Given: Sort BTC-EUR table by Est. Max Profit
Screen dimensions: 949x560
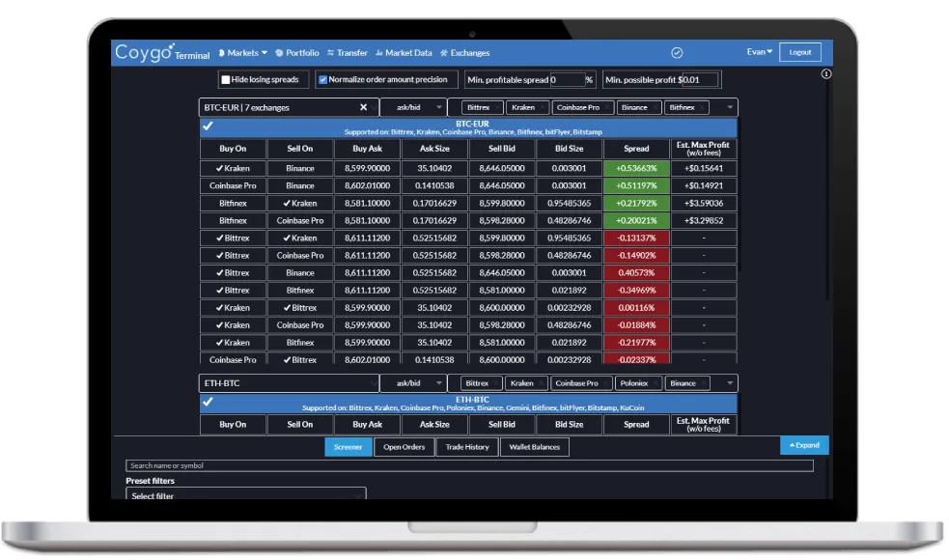Looking at the screenshot, I should pos(703,149).
